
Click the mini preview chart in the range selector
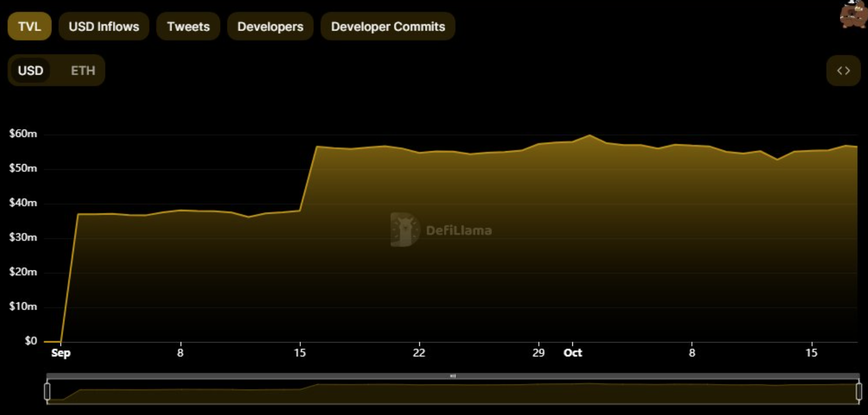click(451, 392)
